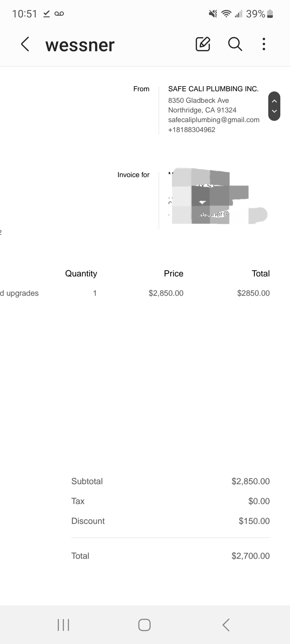Tap the search magnifier icon
290x644 pixels.
[235, 44]
